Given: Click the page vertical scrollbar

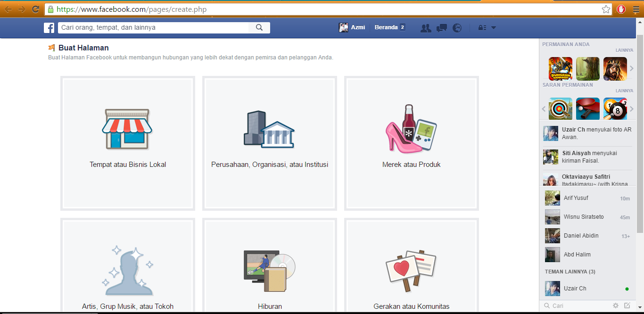Looking at the screenshot, I should 640,133.
